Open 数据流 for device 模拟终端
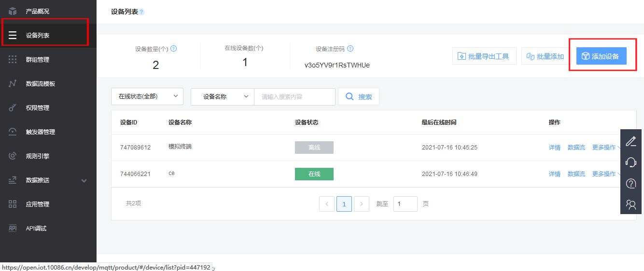Image resolution: width=644 pixels, height=271 pixels. [x=576, y=148]
